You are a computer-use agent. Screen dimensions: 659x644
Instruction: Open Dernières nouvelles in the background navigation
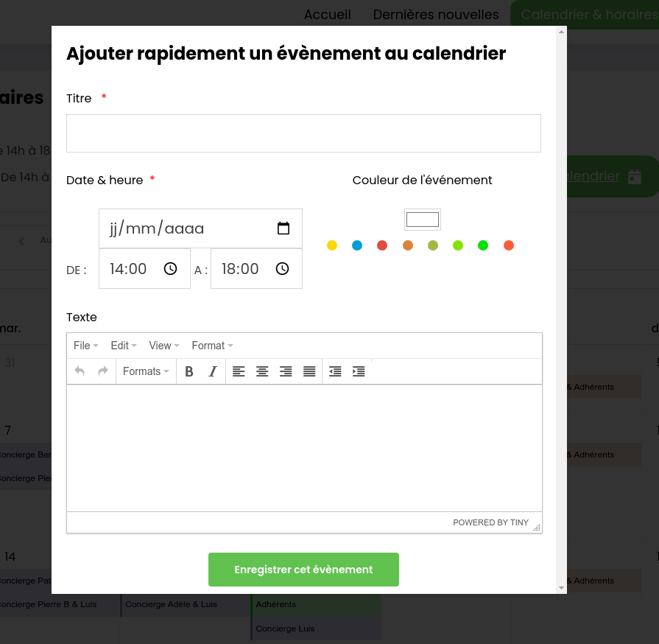436,14
